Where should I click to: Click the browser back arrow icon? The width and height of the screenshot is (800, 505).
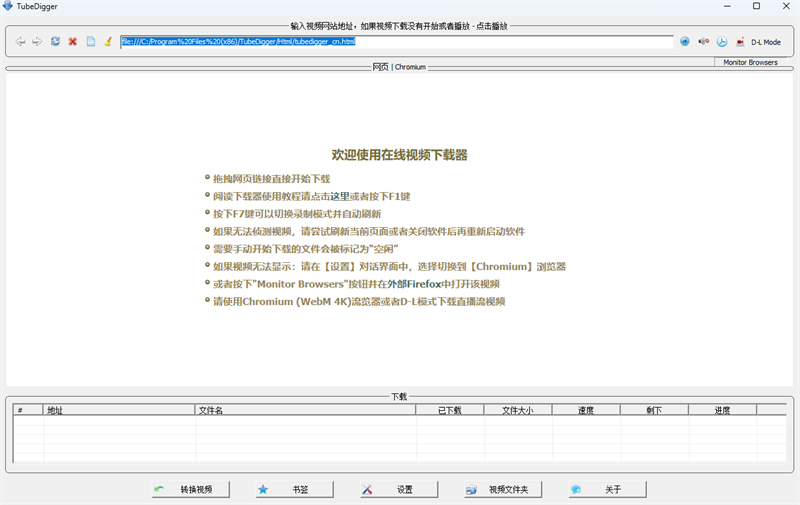click(x=21, y=42)
